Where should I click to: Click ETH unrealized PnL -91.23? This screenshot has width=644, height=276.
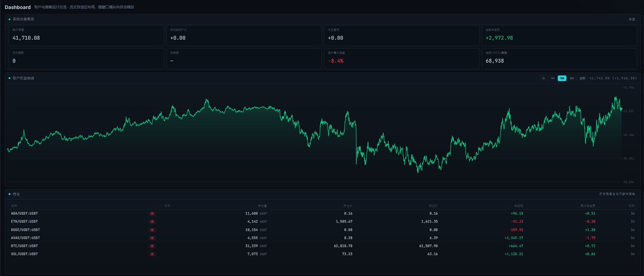[x=516, y=221]
